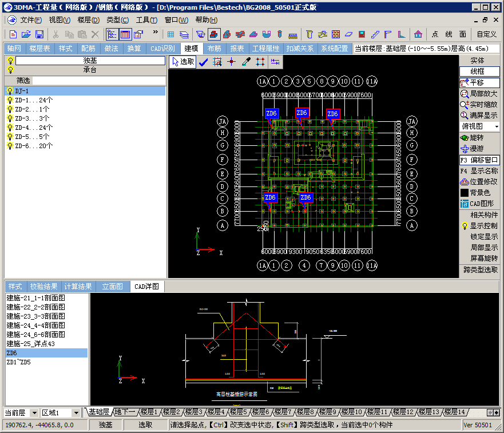Screen dimensions: 504x433
Task: Expand the toolbar overflow chevron
Action: point(156,32)
